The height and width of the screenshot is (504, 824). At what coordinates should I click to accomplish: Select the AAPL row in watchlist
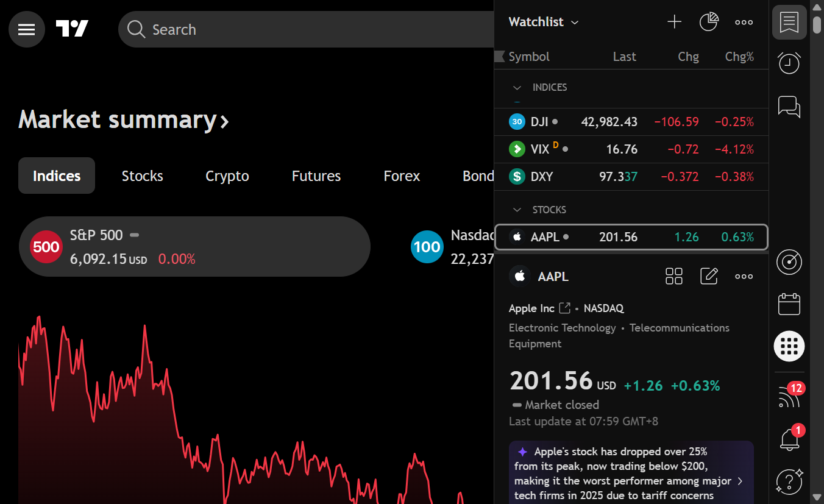pos(631,237)
